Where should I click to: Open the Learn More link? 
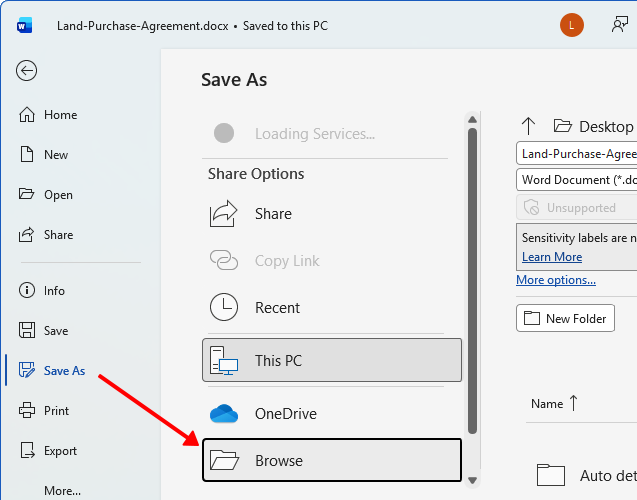pos(552,257)
